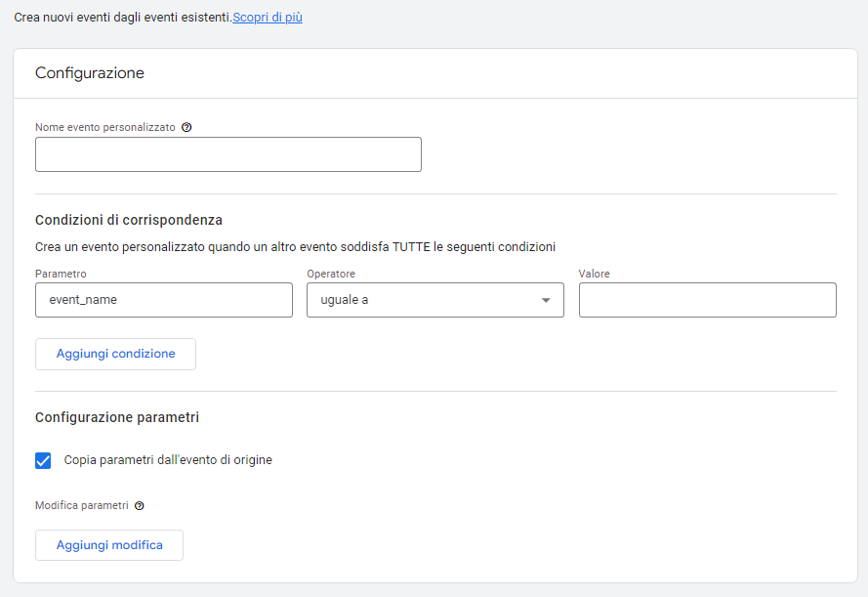The image size is (868, 597).
Task: Click the Valore field label
Action: [594, 275]
